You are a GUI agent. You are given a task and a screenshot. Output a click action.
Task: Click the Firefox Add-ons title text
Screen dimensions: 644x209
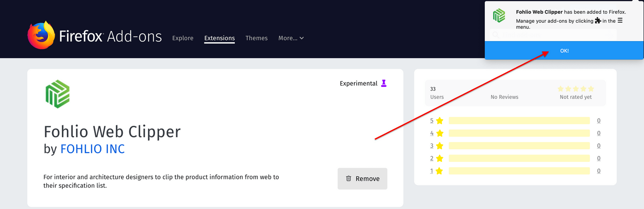(110, 36)
